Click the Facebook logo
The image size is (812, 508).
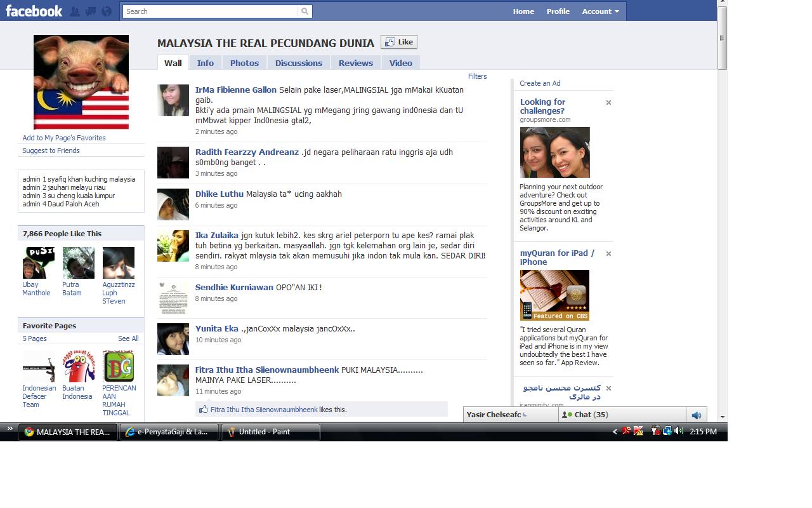pyautogui.click(x=34, y=11)
